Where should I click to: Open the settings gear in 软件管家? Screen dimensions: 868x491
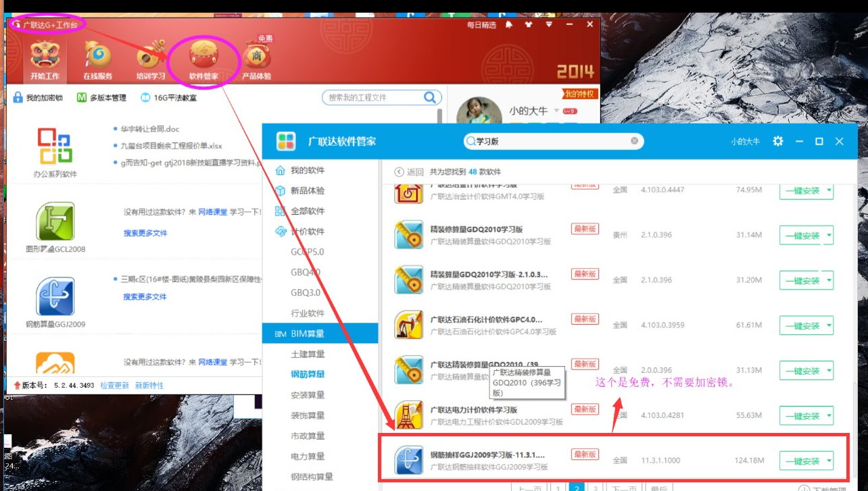point(778,141)
